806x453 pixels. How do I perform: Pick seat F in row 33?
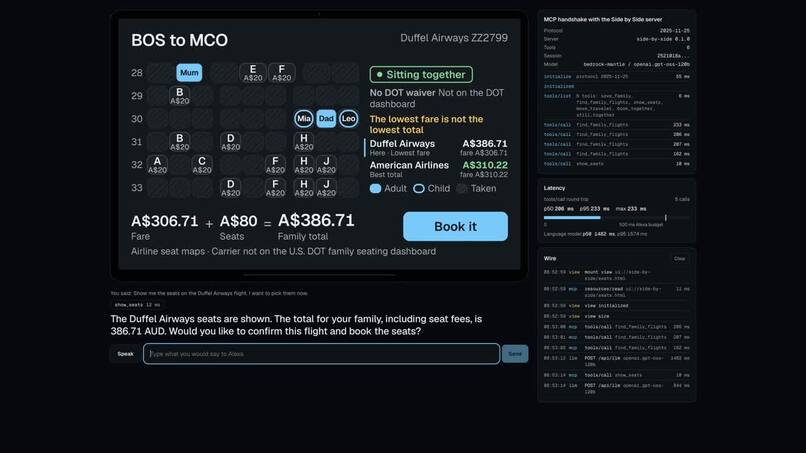275,188
